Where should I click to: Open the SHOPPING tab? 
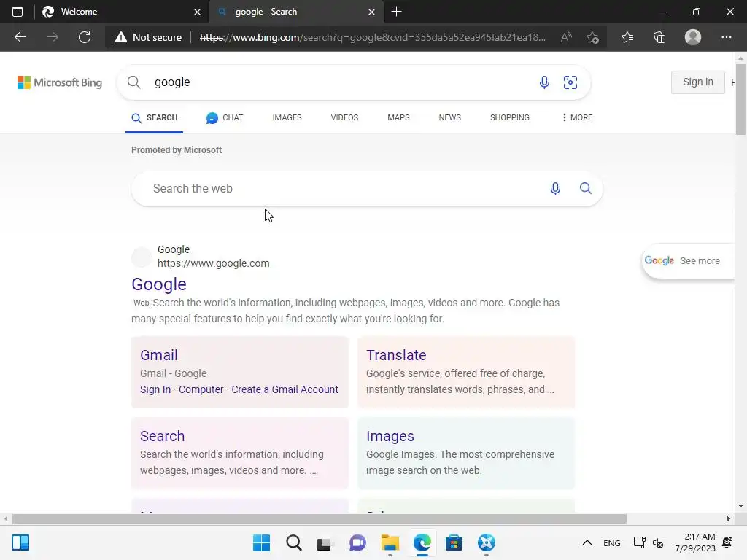(510, 117)
